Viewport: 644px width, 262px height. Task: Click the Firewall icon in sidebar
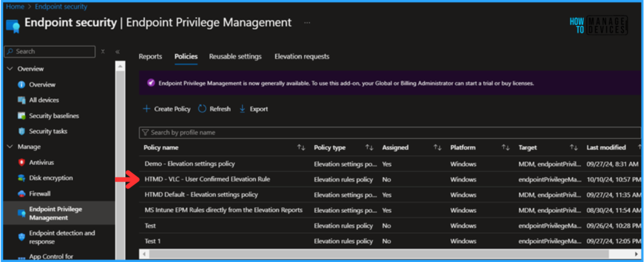22,194
